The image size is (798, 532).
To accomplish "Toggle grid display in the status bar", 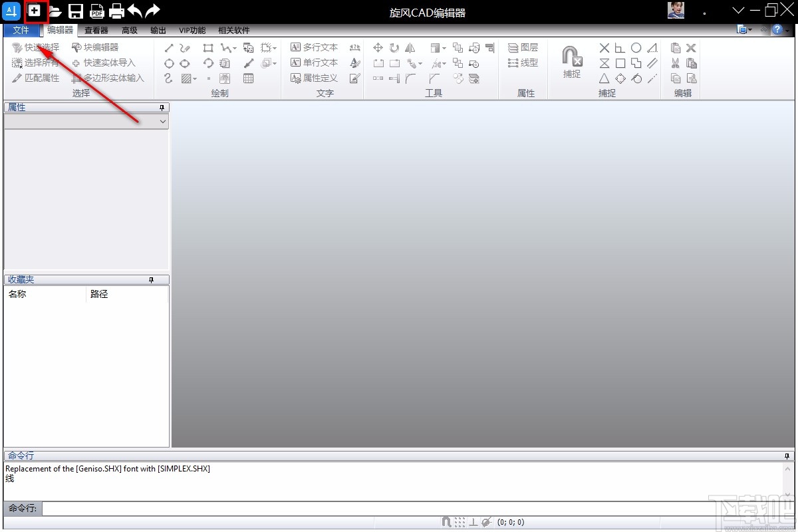I will (460, 522).
